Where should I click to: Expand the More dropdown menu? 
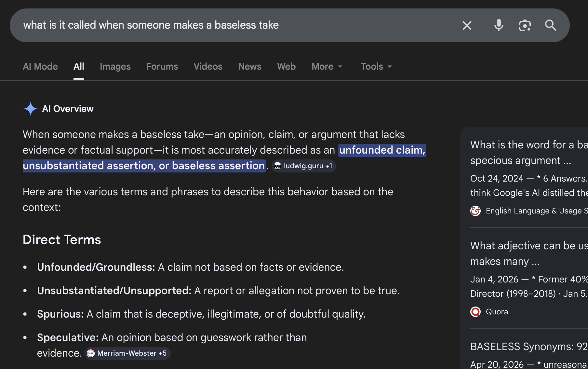coord(327,66)
